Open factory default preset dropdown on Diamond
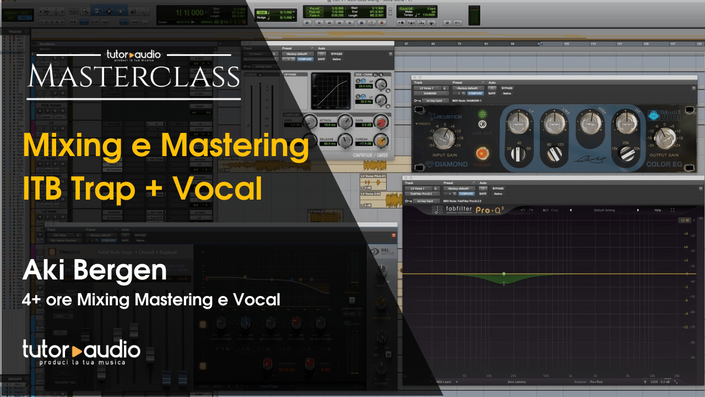The image size is (705, 397). [468, 88]
